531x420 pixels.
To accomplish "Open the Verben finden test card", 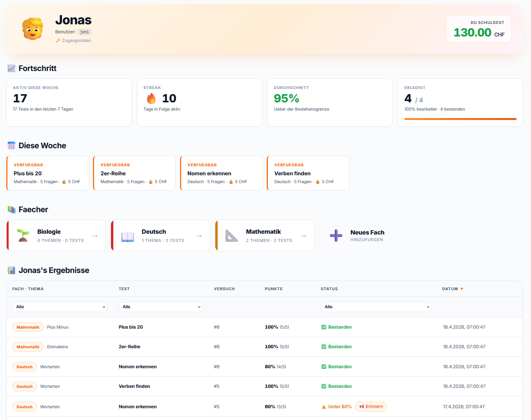I will click(308, 173).
